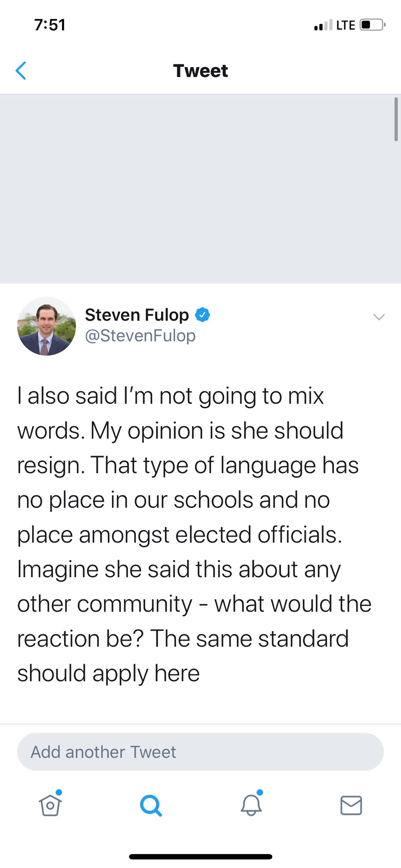Open the Steven Fulop display name
The height and width of the screenshot is (868, 401).
click(137, 315)
